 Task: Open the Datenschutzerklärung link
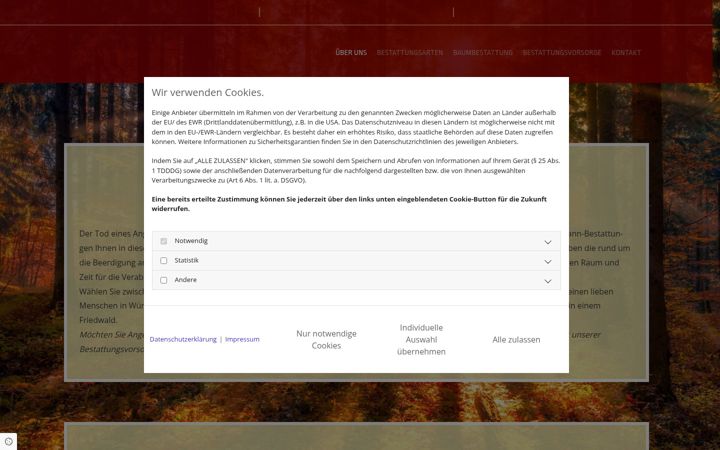183,339
